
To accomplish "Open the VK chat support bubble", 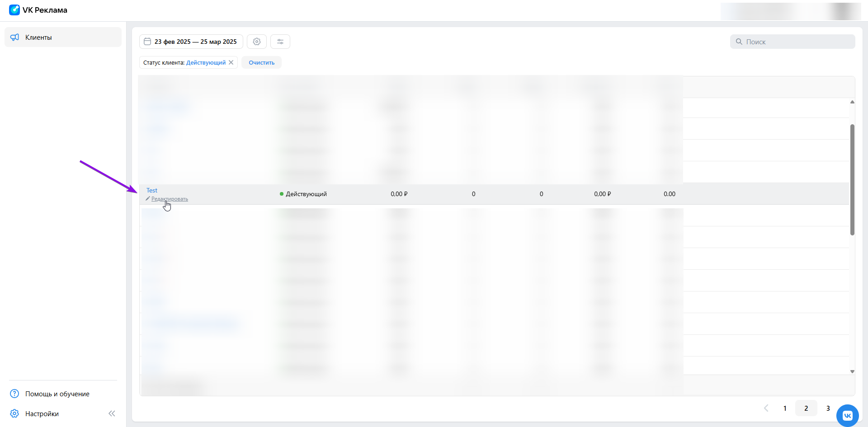I will click(847, 415).
